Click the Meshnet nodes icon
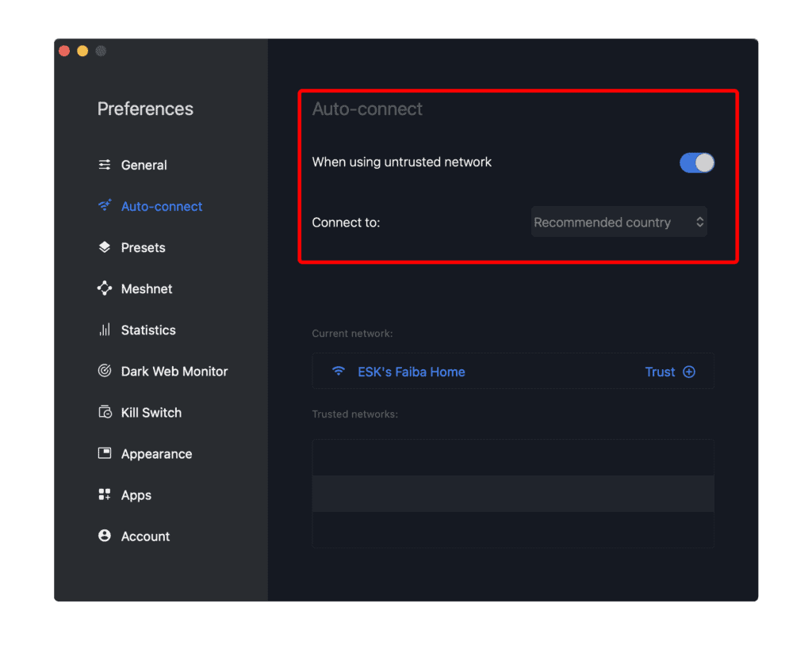 pyautogui.click(x=105, y=288)
